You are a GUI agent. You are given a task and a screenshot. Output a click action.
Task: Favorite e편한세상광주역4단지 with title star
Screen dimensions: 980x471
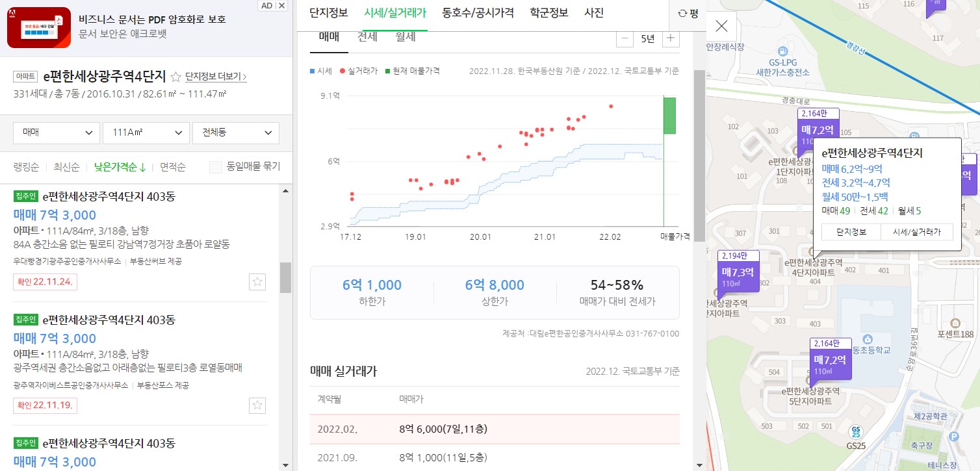pos(175,77)
